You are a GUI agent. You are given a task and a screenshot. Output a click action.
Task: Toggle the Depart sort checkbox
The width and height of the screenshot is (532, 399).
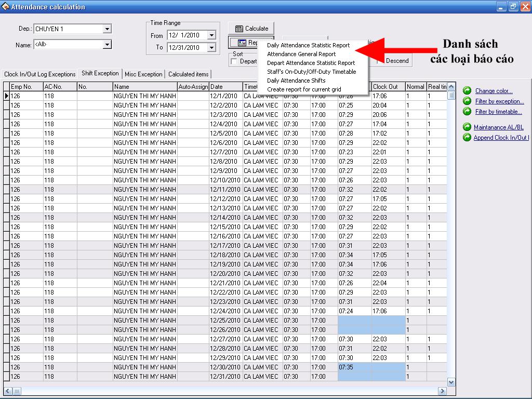(x=234, y=61)
